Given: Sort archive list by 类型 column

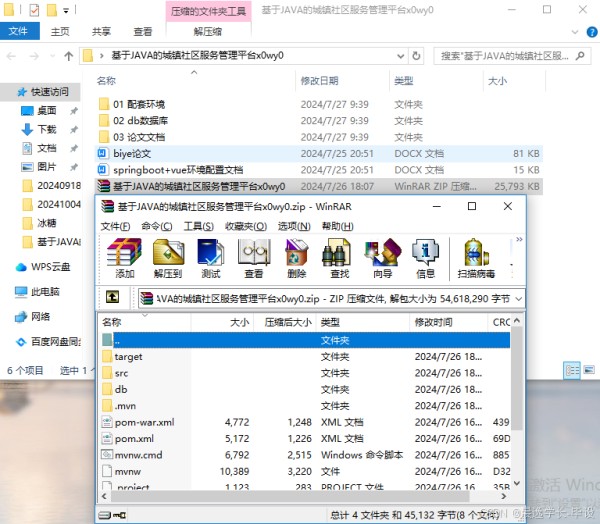Looking at the screenshot, I should coord(363,322).
